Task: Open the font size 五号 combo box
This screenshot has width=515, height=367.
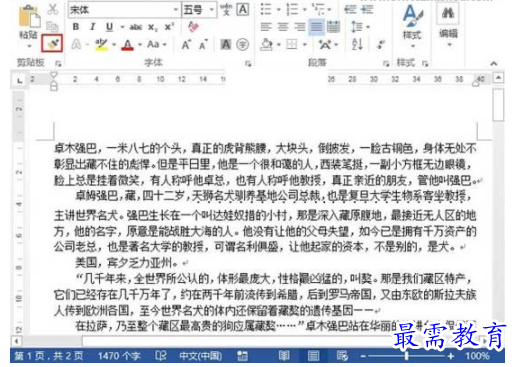Action: tap(199, 10)
